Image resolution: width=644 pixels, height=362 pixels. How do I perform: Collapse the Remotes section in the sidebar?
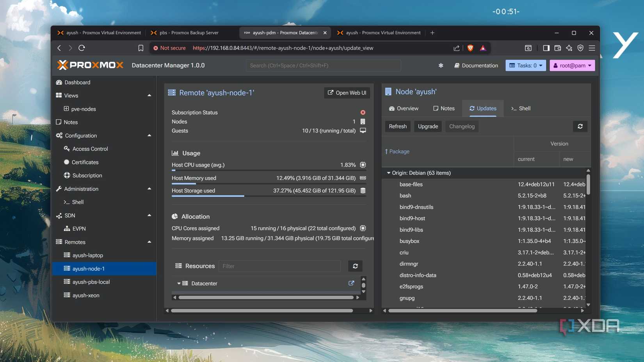coord(149,242)
